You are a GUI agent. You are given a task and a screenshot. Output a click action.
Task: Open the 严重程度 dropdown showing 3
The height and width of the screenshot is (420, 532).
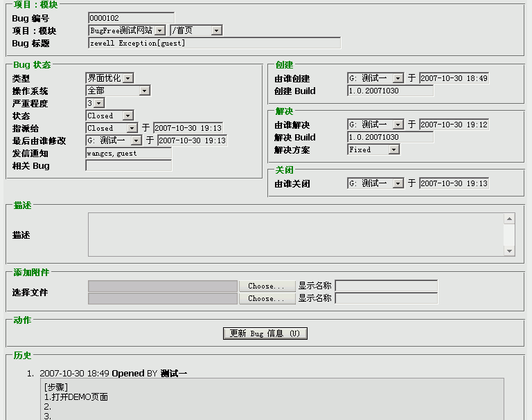(95, 103)
